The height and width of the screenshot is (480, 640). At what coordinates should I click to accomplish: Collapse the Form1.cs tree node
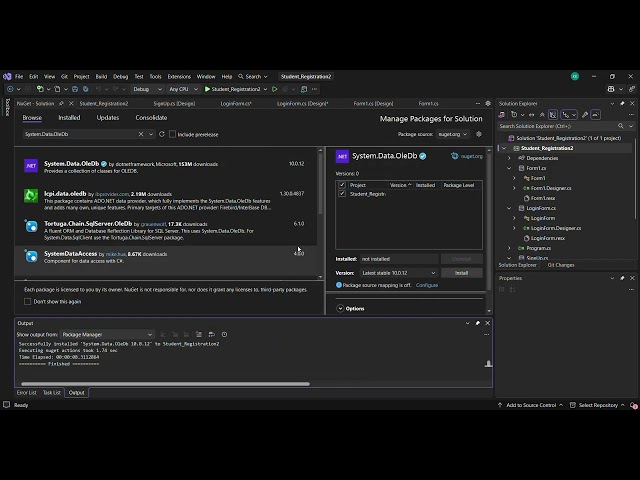[x=509, y=168]
